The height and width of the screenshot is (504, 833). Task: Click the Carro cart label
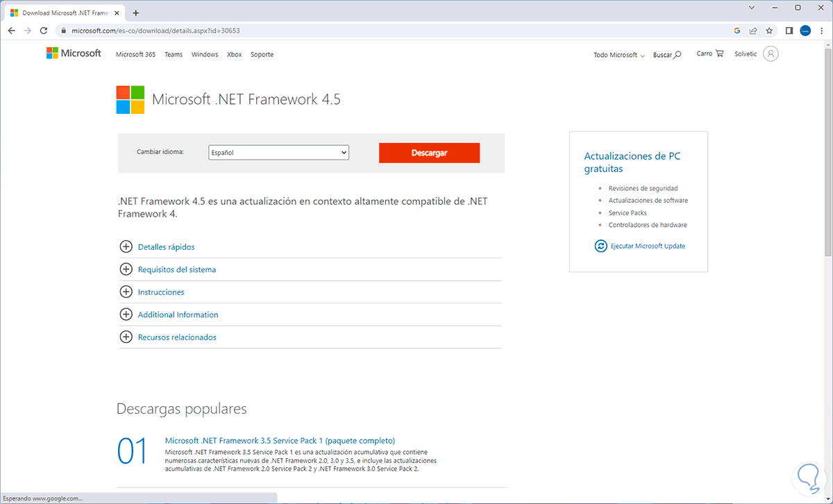[x=705, y=53]
